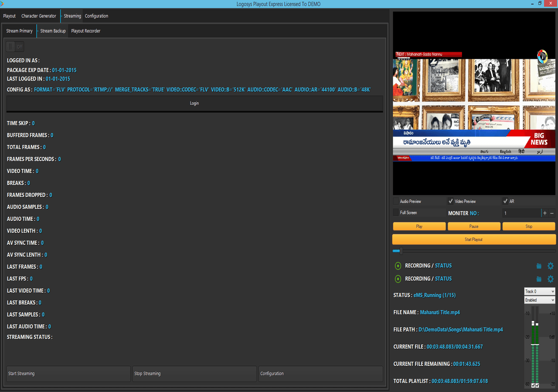Viewport: 558px width, 392px height.
Task: Toggle the Full Screen checkbox
Action: (x=396, y=213)
